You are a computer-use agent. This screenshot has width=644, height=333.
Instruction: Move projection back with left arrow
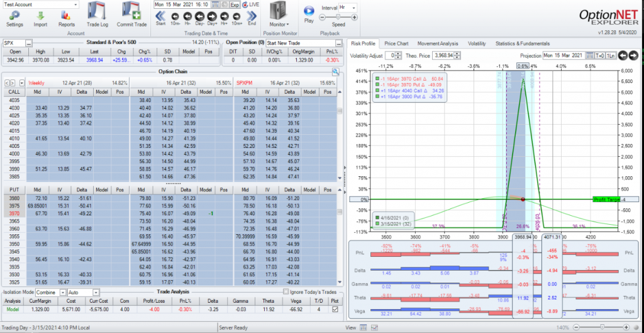click(x=623, y=55)
